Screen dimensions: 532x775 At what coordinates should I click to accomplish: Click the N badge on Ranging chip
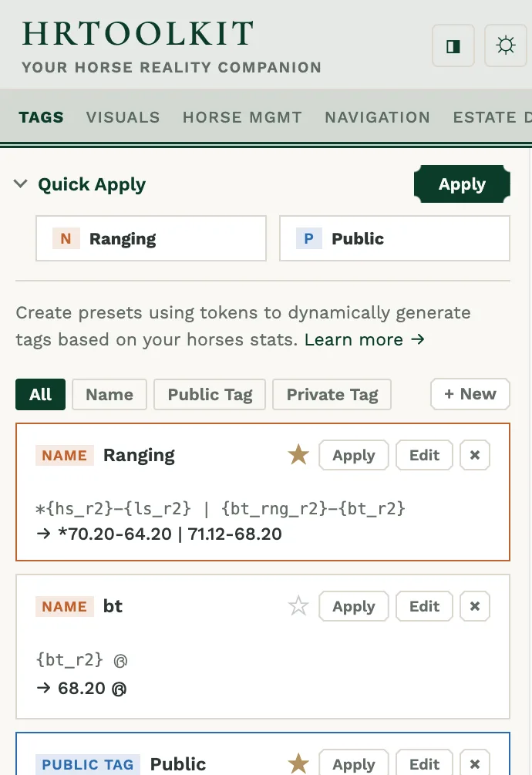[66, 239]
